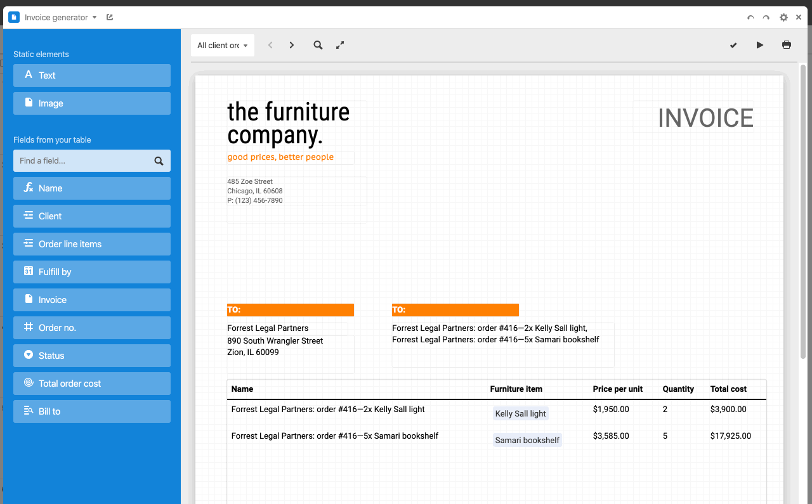Click the '$3,900.00' total cost cell

click(728, 410)
